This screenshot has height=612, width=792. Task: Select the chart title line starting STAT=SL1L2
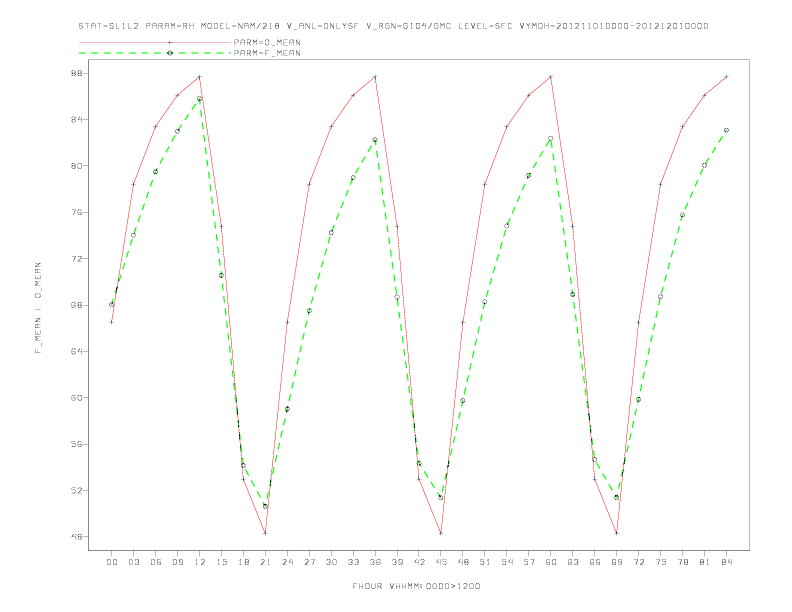pos(393,26)
